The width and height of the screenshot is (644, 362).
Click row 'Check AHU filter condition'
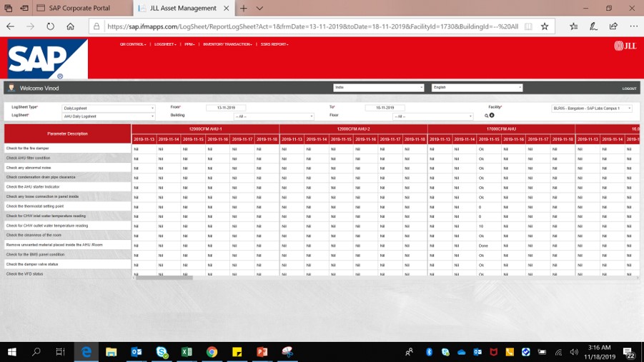click(x=67, y=158)
